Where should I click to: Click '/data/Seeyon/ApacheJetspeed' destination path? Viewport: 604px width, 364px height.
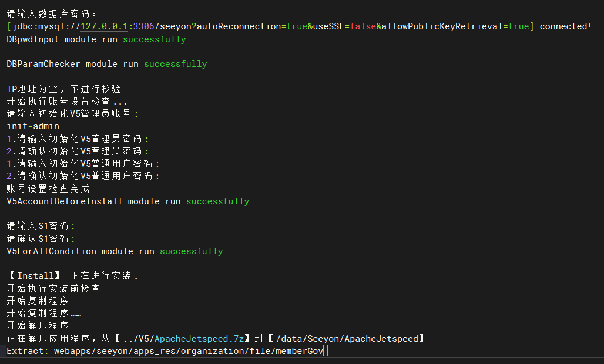(x=347, y=339)
